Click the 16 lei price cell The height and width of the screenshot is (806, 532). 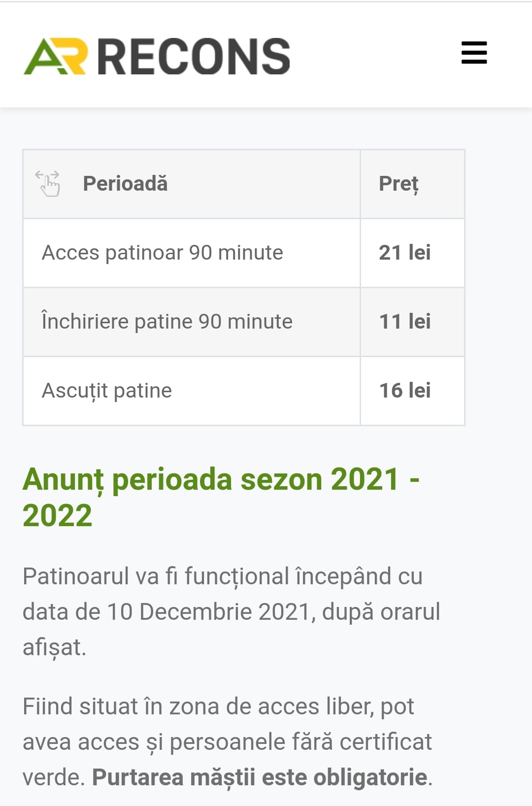tap(404, 391)
